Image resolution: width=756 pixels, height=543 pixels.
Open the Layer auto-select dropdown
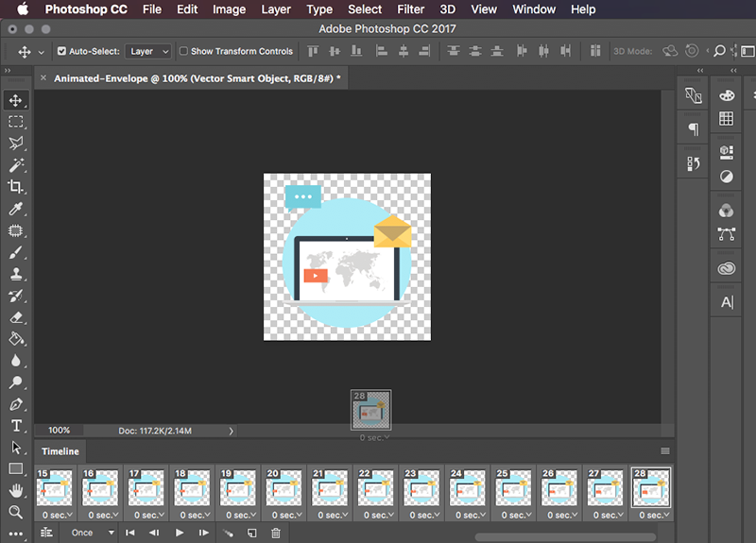pos(148,51)
